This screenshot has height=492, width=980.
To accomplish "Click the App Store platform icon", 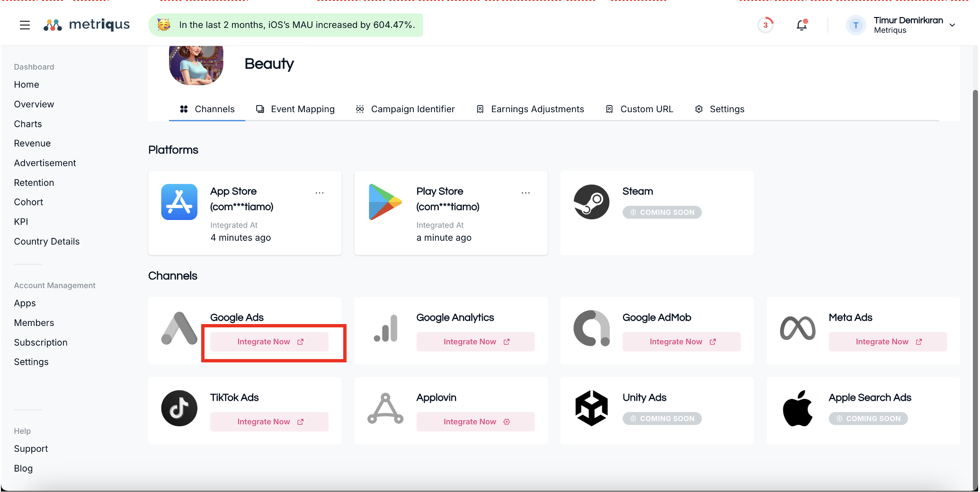I will pyautogui.click(x=179, y=202).
